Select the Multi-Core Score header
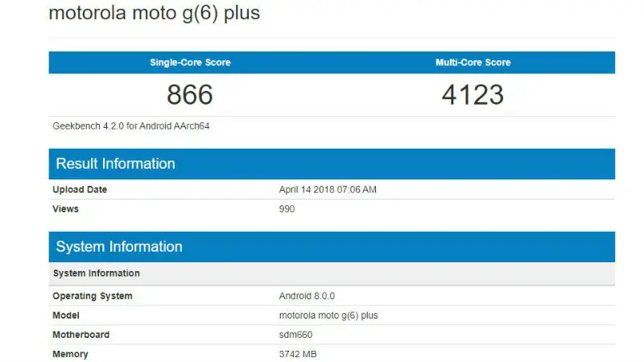This screenshot has width=644, height=362. (x=473, y=63)
